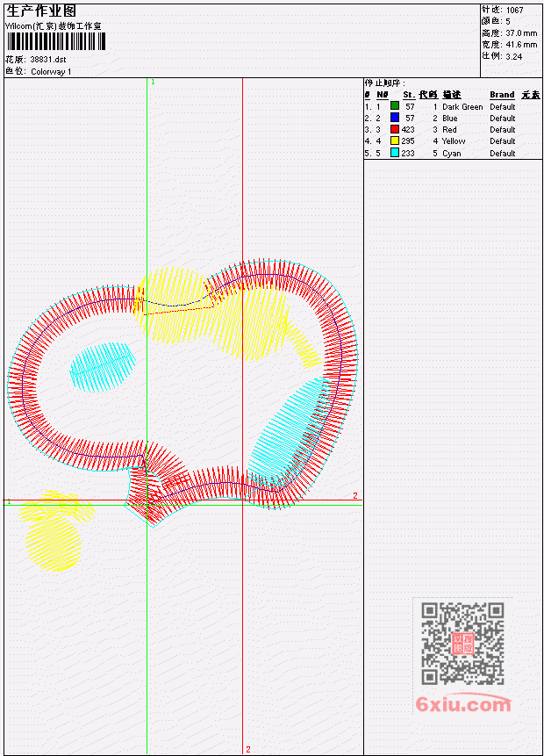Screen dimensions: 544x756
Task: Click the width value 41.6 mm
Action: (x=521, y=45)
